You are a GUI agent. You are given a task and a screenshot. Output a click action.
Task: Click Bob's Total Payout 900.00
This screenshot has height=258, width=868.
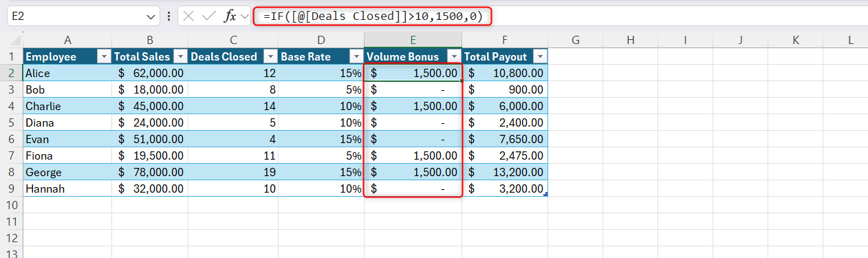[x=505, y=89]
